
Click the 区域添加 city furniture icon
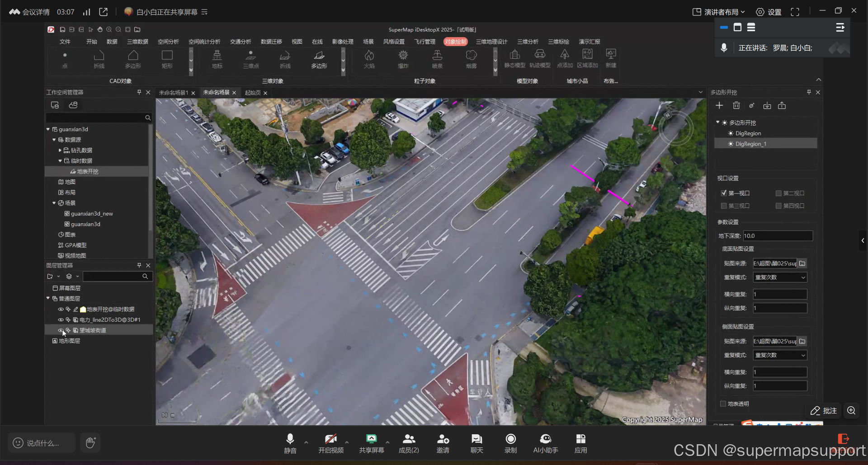(587, 55)
